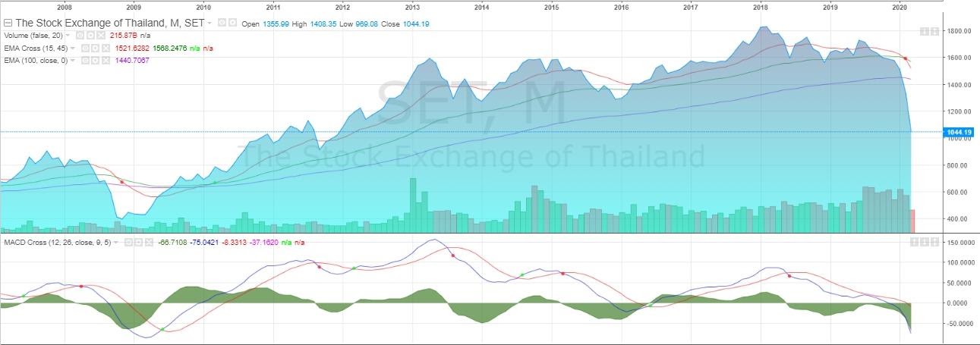This screenshot has height=345, width=980.
Task: Click the 1800.00 price axis label
Action: coord(959,31)
